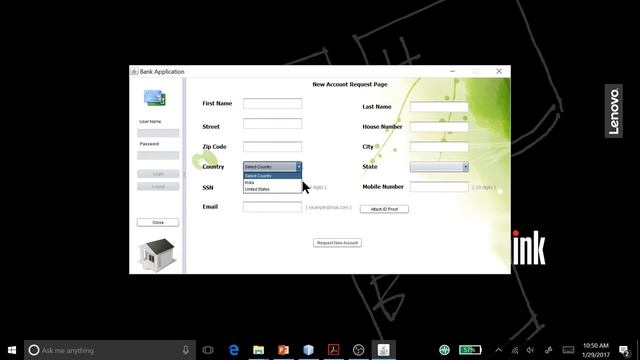Focus the House Number field
The image size is (640, 360).
[439, 127]
